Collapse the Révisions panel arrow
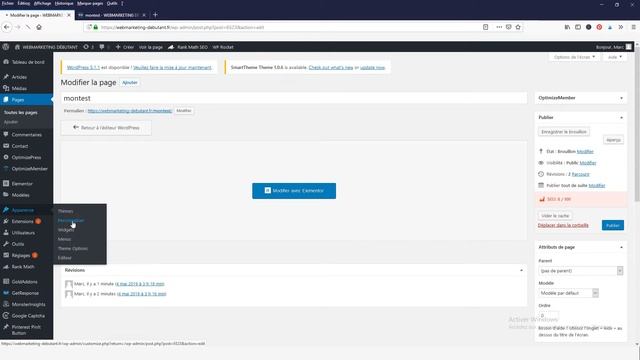Image resolution: width=640 pixels, height=360 pixels. [521, 270]
